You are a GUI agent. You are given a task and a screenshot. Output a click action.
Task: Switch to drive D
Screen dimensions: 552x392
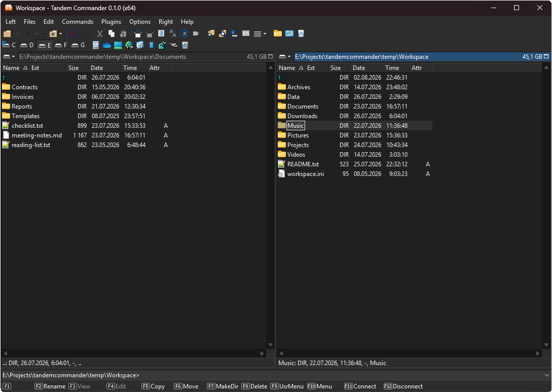(27, 45)
